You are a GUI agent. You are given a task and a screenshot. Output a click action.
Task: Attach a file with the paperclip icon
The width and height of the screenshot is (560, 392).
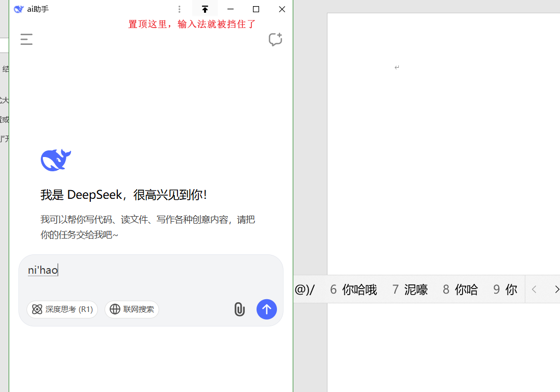[240, 309]
